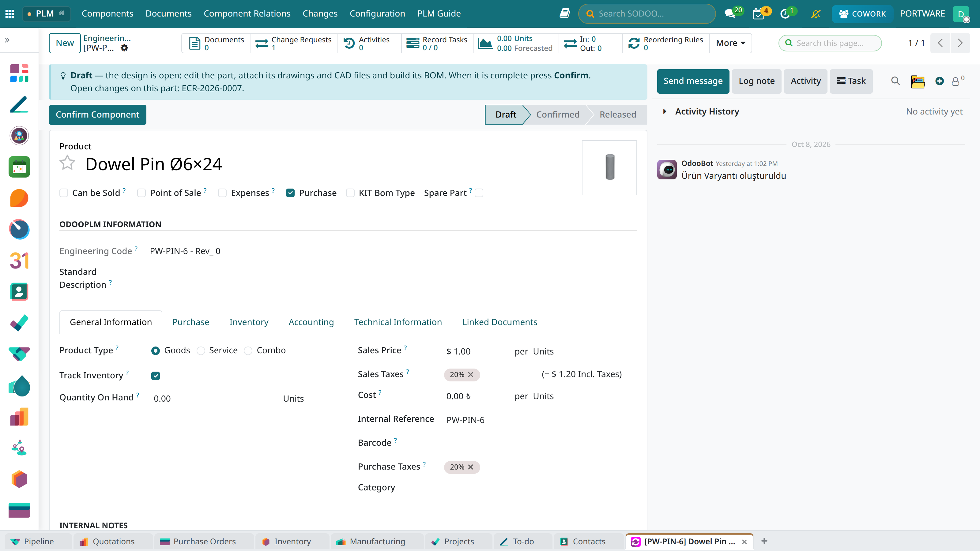The height and width of the screenshot is (551, 980).
Task: Uncheck the Purchase checkbox
Action: pos(290,193)
